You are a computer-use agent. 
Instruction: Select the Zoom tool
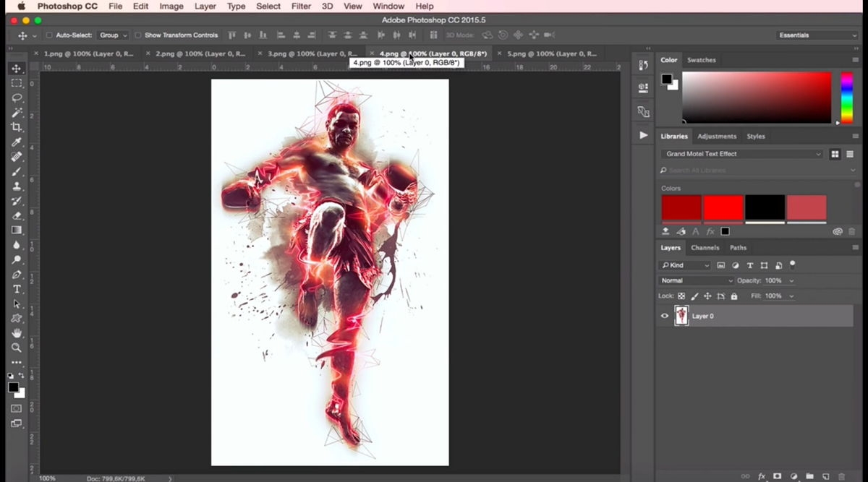[x=16, y=348]
